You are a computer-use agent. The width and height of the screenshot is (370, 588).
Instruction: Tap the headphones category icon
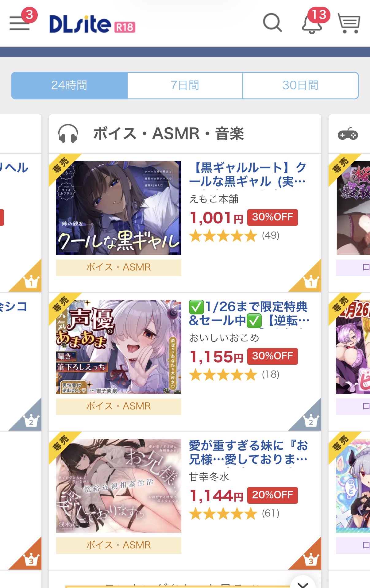68,133
